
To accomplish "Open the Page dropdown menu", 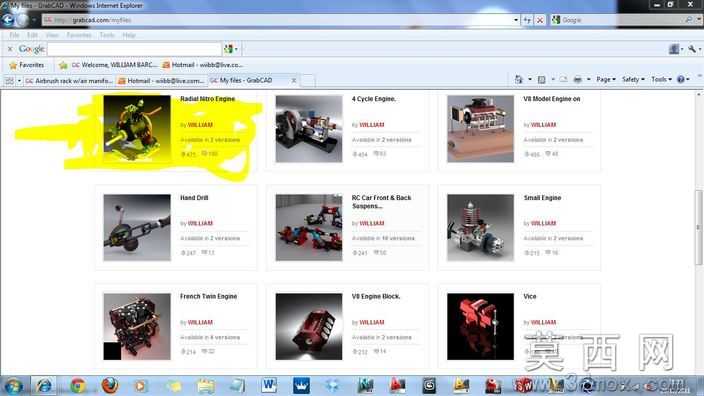I will [606, 79].
